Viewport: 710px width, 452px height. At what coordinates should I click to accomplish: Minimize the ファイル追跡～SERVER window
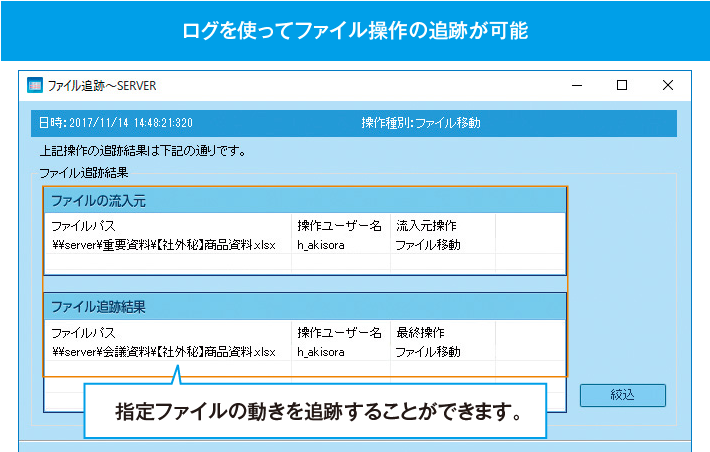577,85
